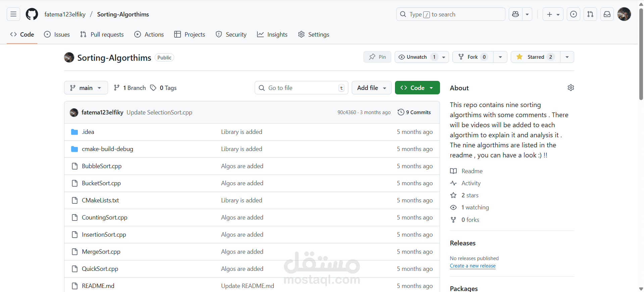This screenshot has width=644, height=292.
Task: Click the eye icon beside 1 watching
Action: 453,207
